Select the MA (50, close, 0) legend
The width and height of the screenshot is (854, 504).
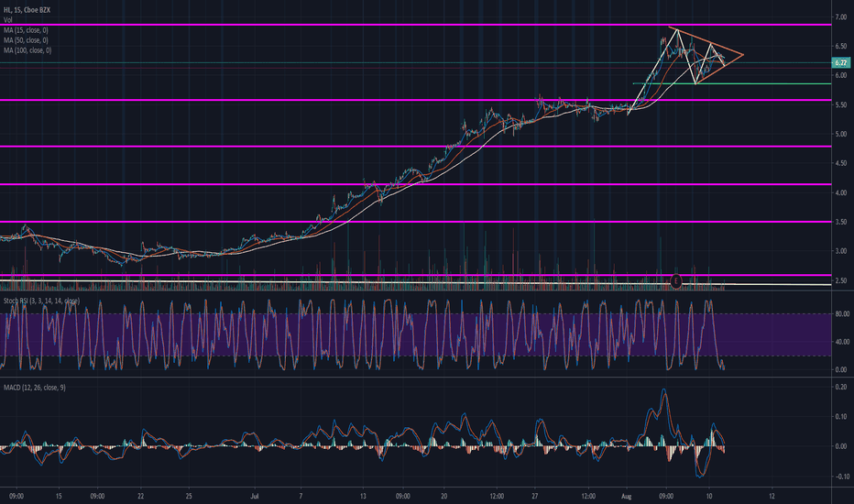click(x=26, y=40)
